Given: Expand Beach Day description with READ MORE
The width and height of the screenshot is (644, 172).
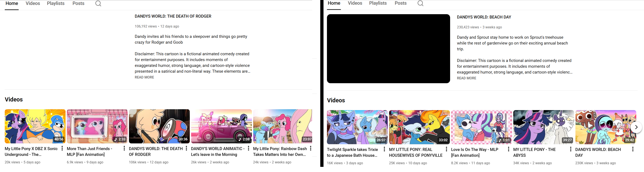Looking at the screenshot, I should [x=466, y=78].
